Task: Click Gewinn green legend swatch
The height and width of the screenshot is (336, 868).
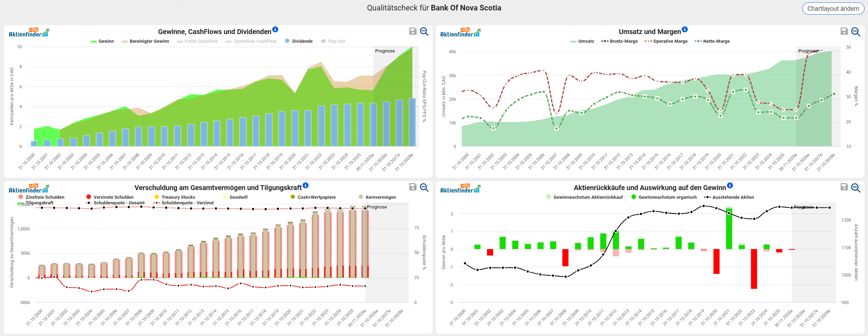Action: (x=93, y=41)
